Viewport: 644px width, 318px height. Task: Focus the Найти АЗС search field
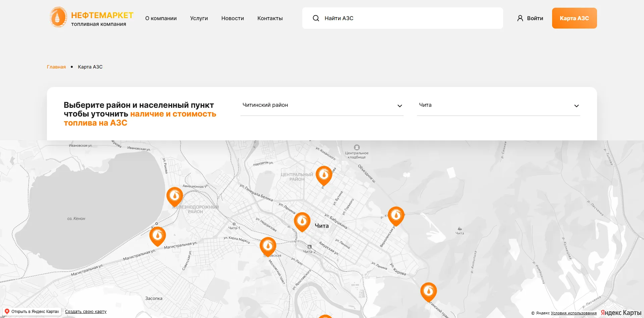(x=402, y=18)
